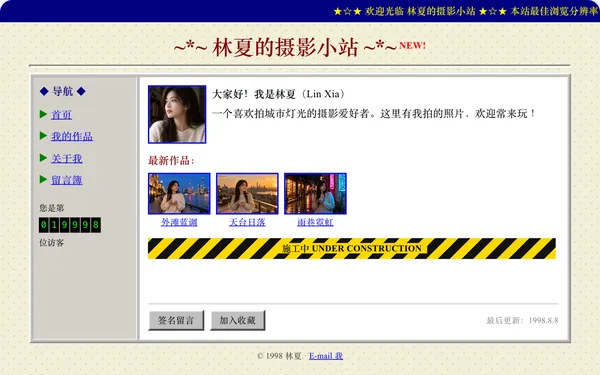Click the 导航 sidebar heading
600x375 pixels.
pyautogui.click(x=63, y=91)
